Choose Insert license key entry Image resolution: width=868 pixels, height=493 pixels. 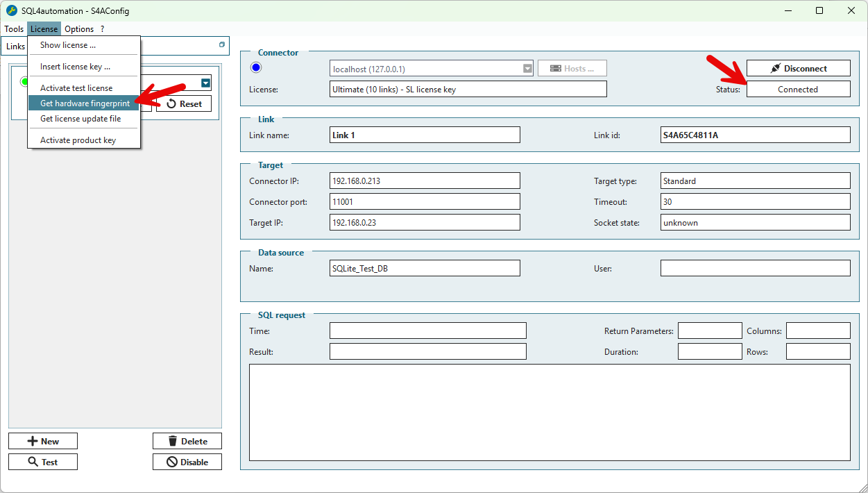coord(84,67)
